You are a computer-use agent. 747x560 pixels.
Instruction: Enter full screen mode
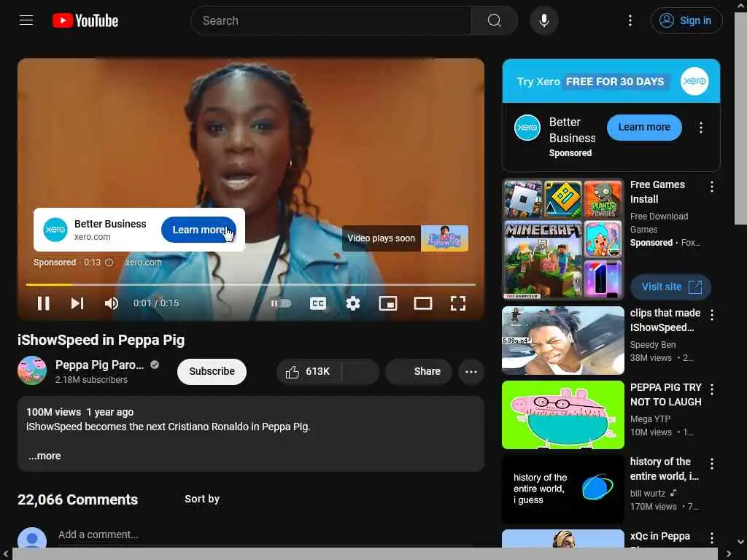coord(458,303)
